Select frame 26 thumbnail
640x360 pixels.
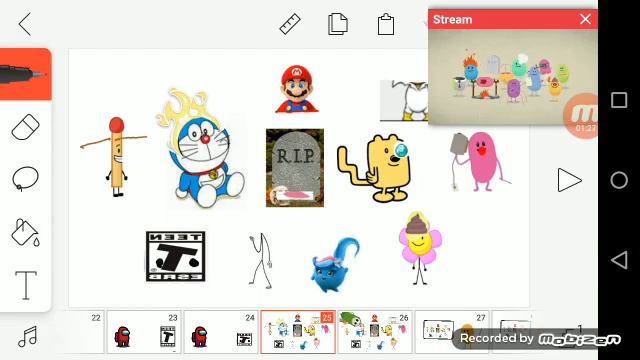click(x=375, y=331)
